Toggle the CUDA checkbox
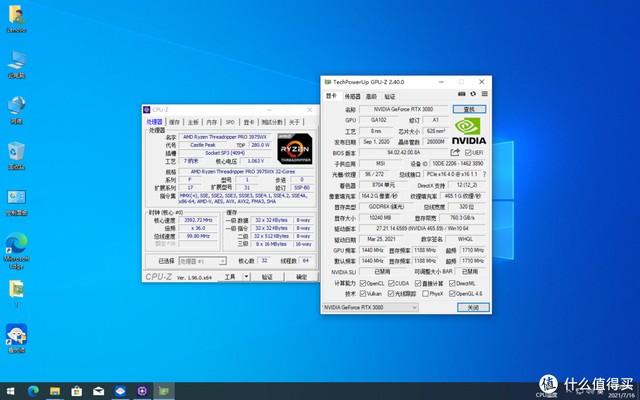The image size is (640, 400). (x=391, y=283)
